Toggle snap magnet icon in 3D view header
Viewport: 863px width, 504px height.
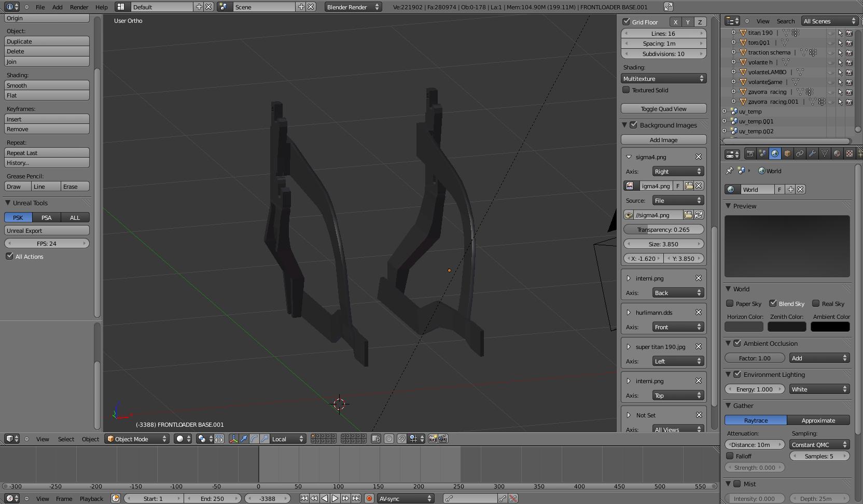(402, 439)
